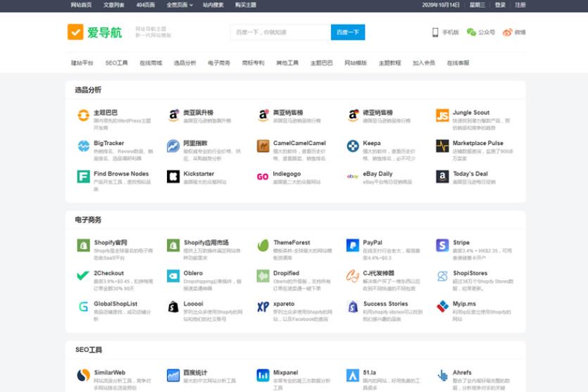Image resolution: width=588 pixels, height=392 pixels.
Task: Open the Oblero teal icon
Action: (173, 276)
